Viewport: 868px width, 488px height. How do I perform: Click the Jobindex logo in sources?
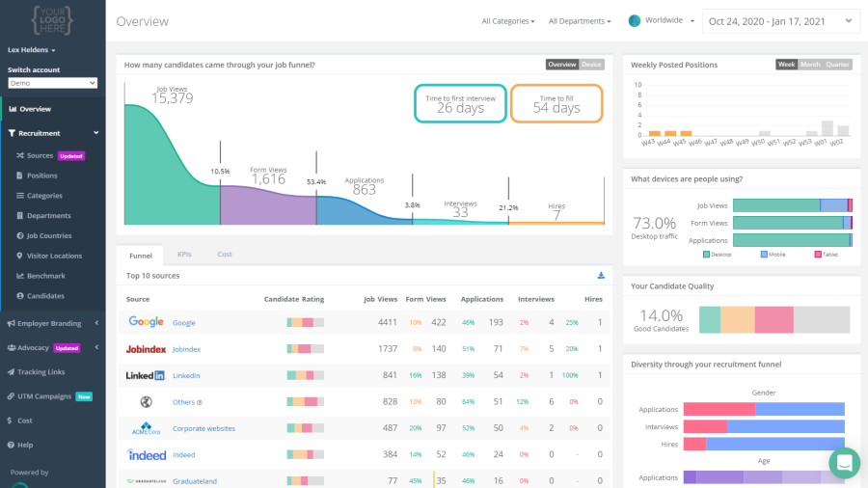click(147, 349)
